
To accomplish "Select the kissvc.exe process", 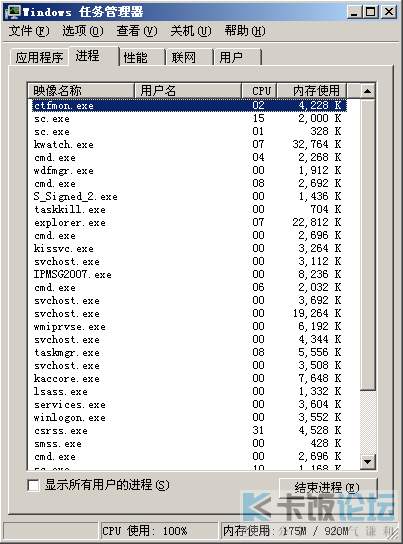I will [189, 248].
